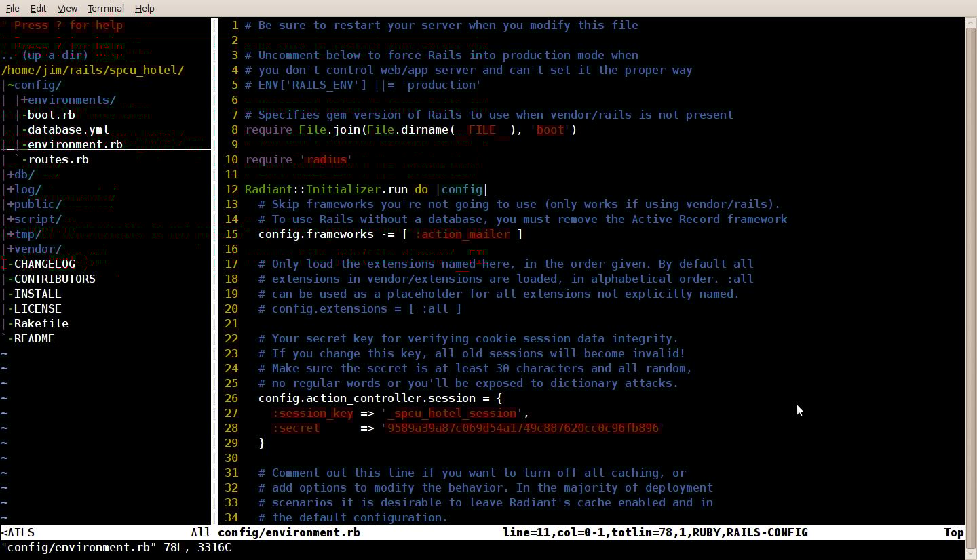Open the Rakefile entry
The image size is (977, 560).
(41, 323)
